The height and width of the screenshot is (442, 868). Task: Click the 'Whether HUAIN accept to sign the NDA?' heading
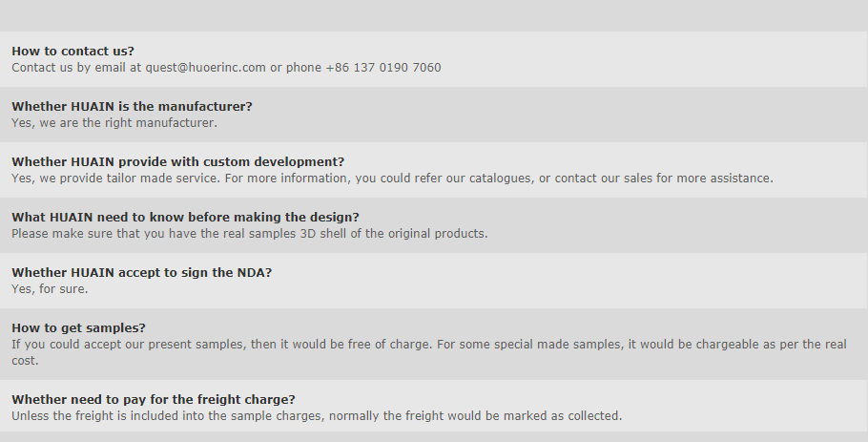142,272
